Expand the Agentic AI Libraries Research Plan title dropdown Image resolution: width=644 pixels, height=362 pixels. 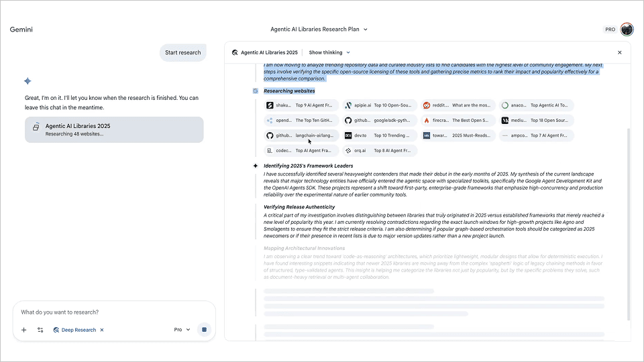click(x=319, y=29)
